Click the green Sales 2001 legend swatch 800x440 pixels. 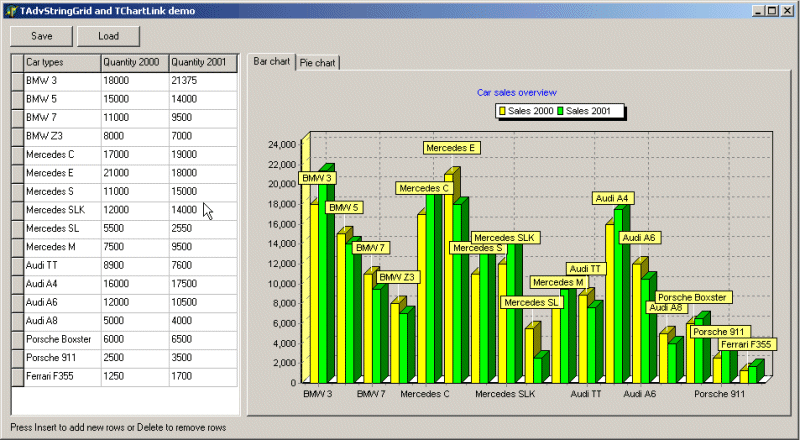point(560,111)
